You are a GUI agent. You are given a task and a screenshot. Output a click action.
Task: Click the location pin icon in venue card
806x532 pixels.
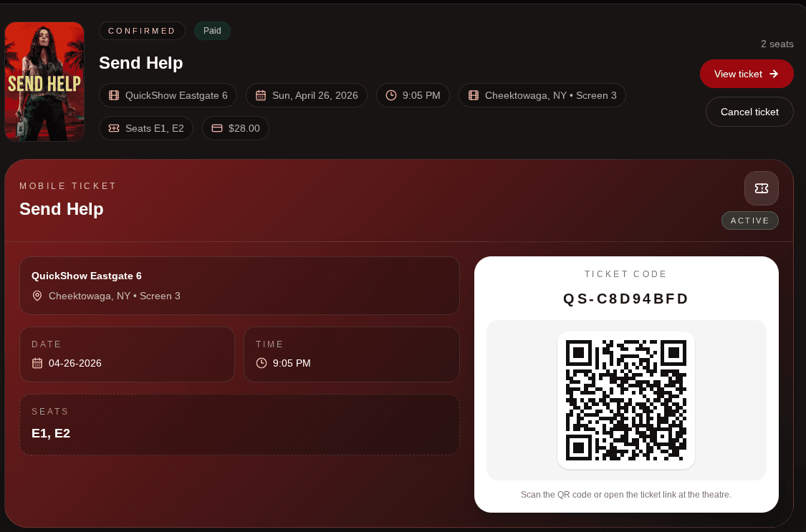click(x=37, y=296)
